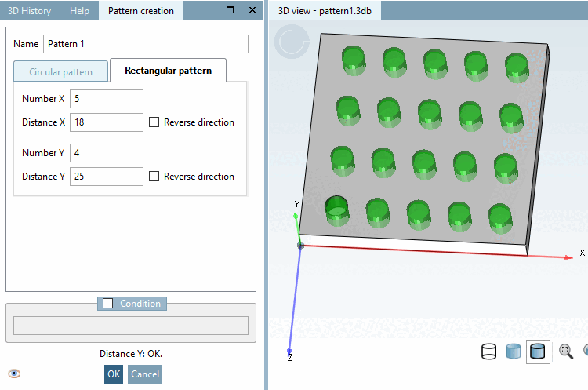Click the X axis label
The image size is (588, 390).
pos(582,253)
